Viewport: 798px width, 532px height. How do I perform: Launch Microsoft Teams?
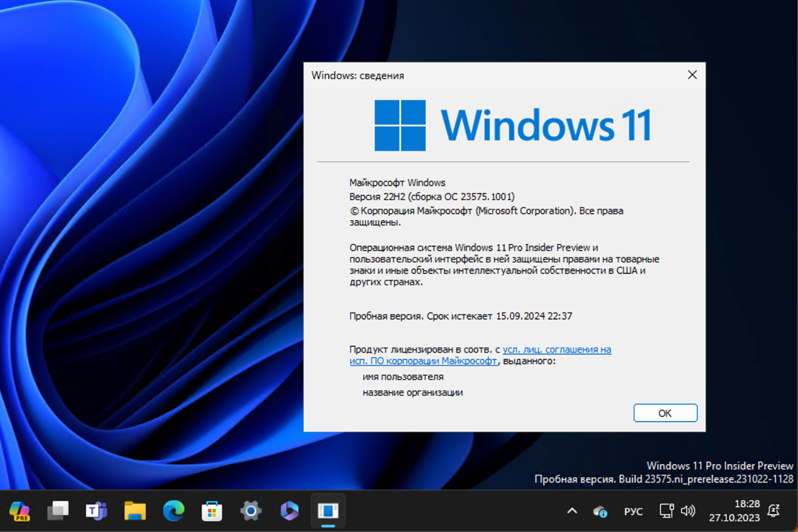pyautogui.click(x=96, y=511)
